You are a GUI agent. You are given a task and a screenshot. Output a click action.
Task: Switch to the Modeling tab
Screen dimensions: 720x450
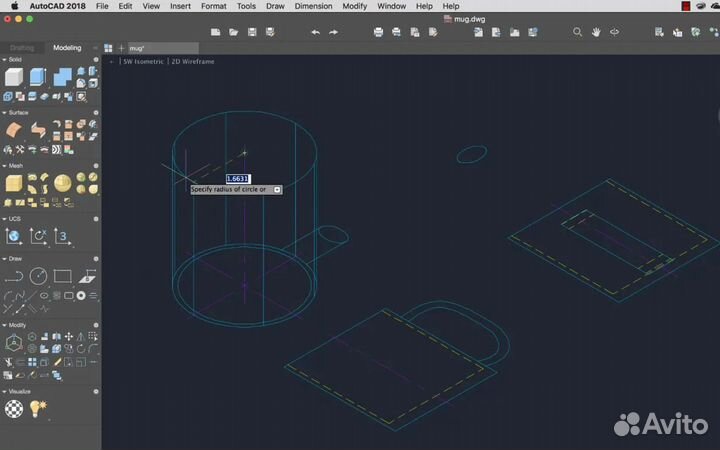(x=67, y=48)
